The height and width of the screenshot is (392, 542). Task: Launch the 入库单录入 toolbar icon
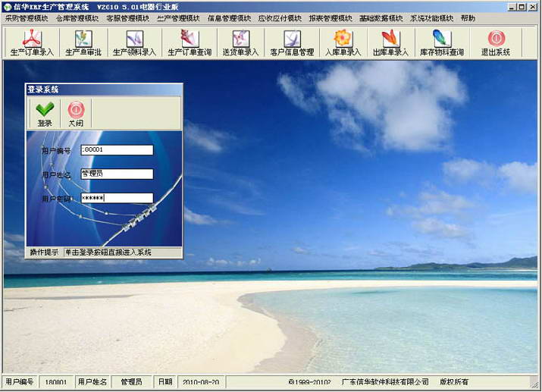343,43
